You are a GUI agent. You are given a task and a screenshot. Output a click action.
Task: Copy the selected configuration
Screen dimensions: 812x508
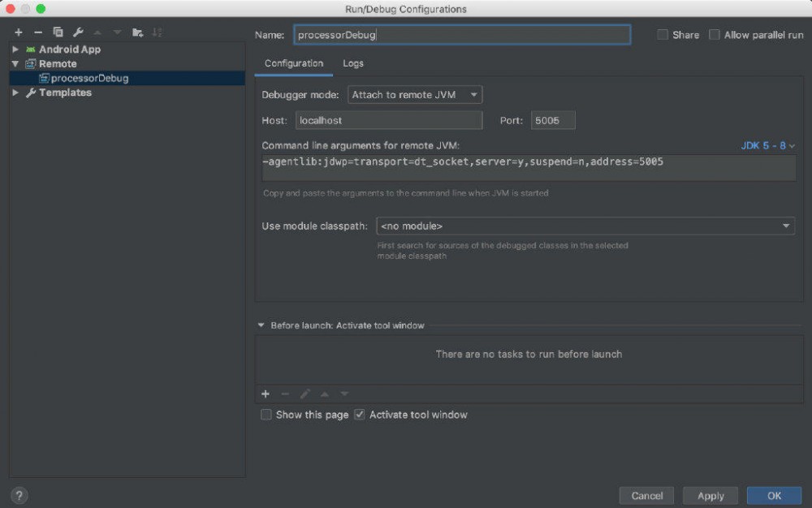(x=58, y=32)
